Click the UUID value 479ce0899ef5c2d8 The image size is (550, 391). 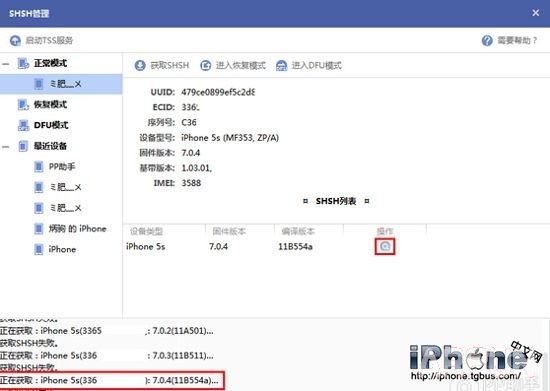pyautogui.click(x=218, y=92)
